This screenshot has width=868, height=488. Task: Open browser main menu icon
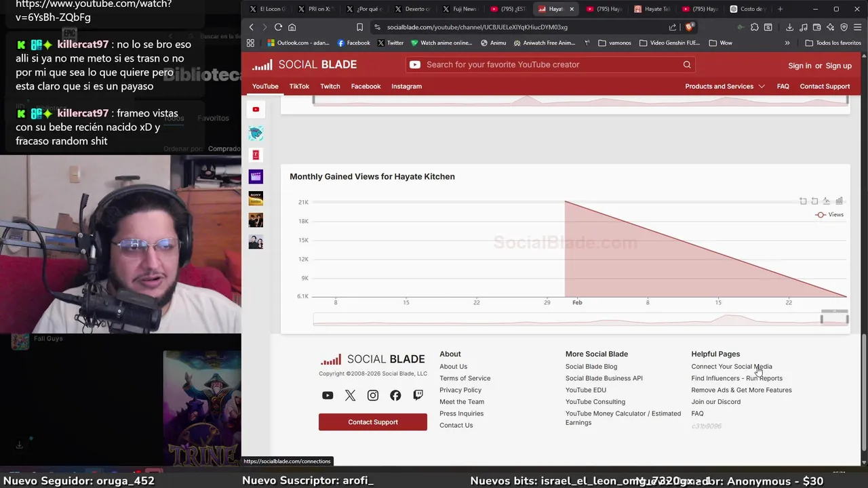pyautogui.click(x=858, y=27)
